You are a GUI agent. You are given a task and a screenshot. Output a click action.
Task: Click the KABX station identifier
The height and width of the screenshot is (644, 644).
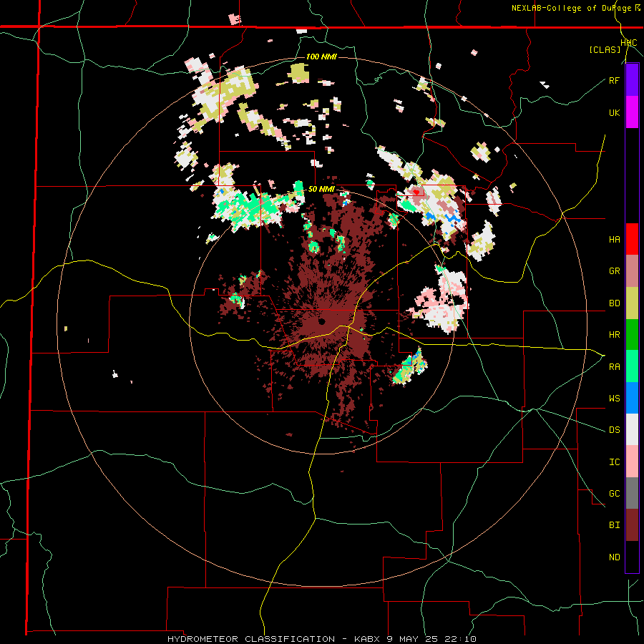(367, 639)
